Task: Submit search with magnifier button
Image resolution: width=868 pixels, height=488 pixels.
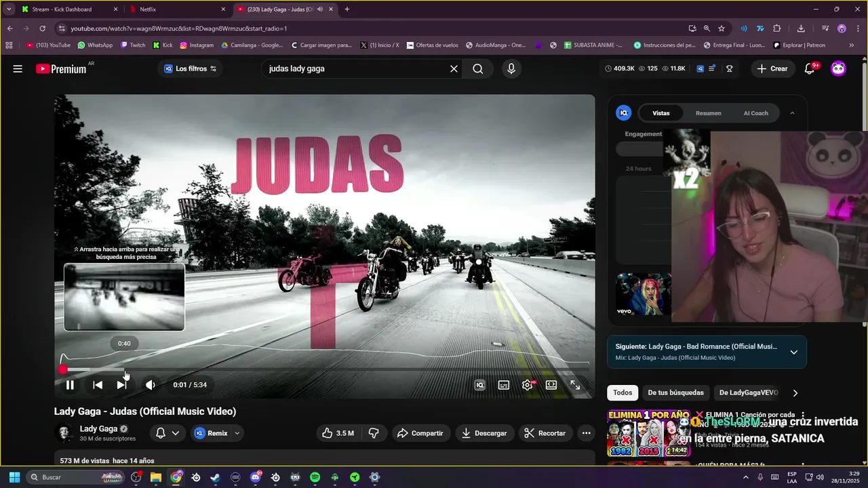Action: click(x=478, y=68)
